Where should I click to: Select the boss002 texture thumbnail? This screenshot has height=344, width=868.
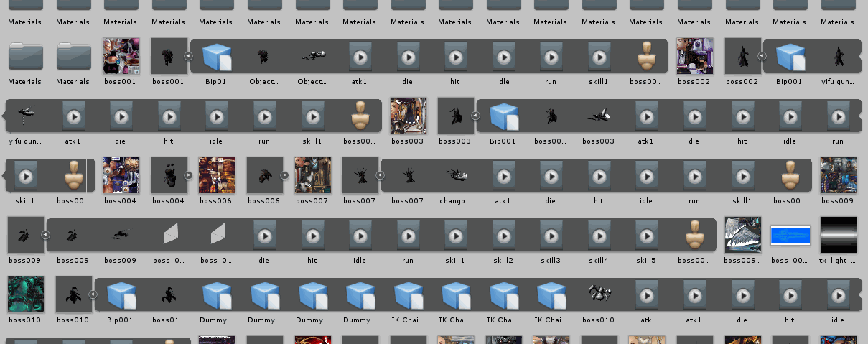tap(694, 56)
